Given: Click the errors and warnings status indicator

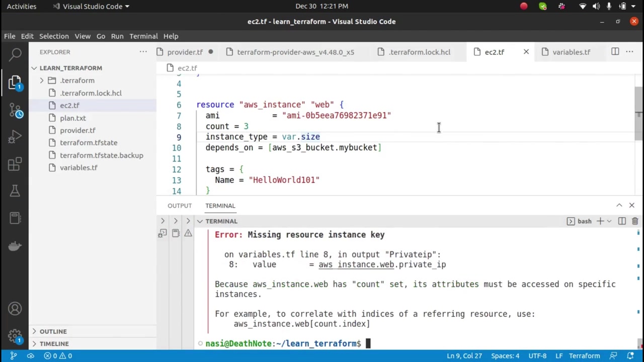Looking at the screenshot, I should coord(58,356).
